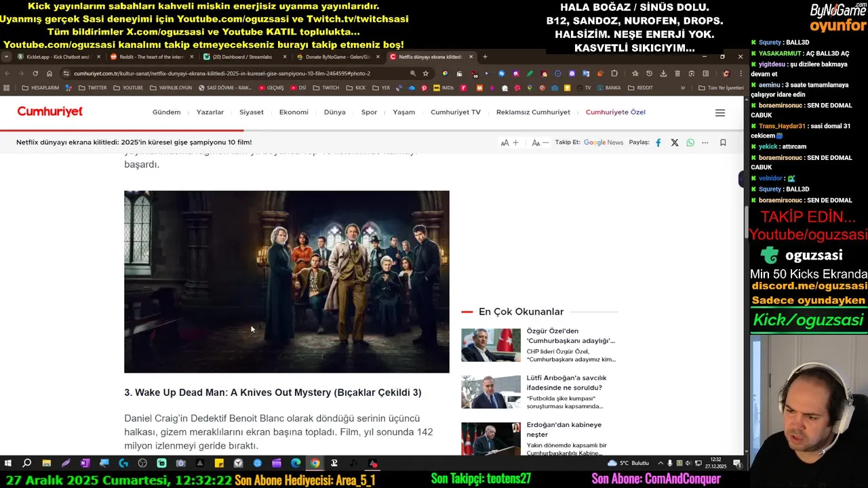The image size is (868, 488).
Task: Expand the hamburger site menu
Action: click(720, 113)
